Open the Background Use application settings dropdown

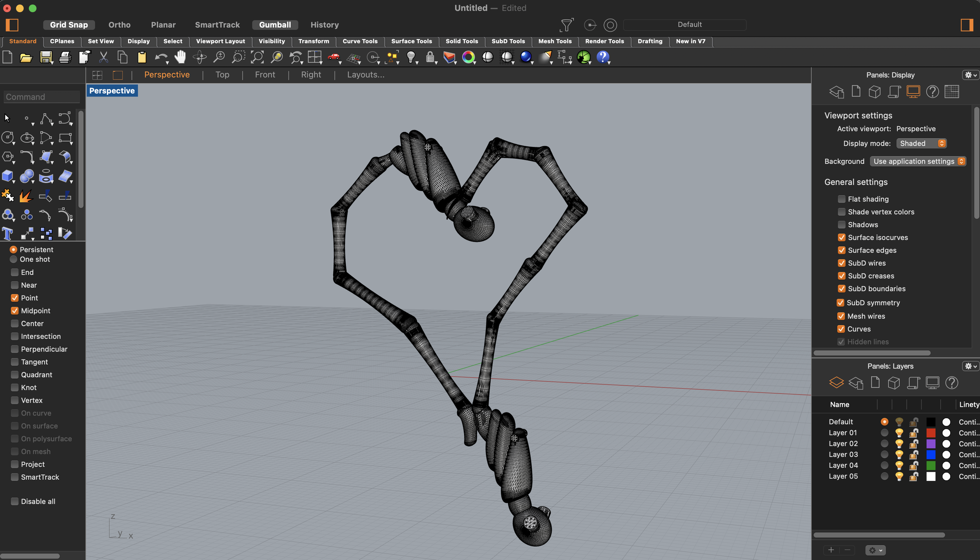pyautogui.click(x=917, y=161)
